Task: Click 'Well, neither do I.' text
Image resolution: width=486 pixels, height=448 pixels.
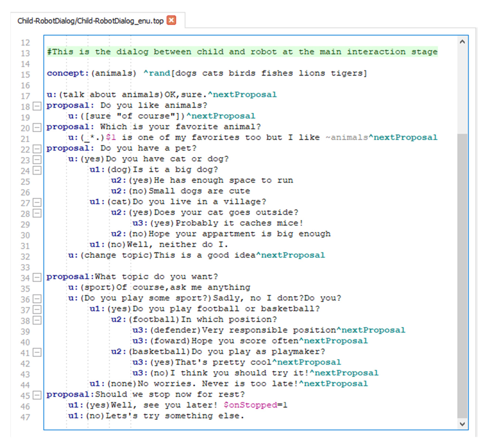Action: (178, 244)
